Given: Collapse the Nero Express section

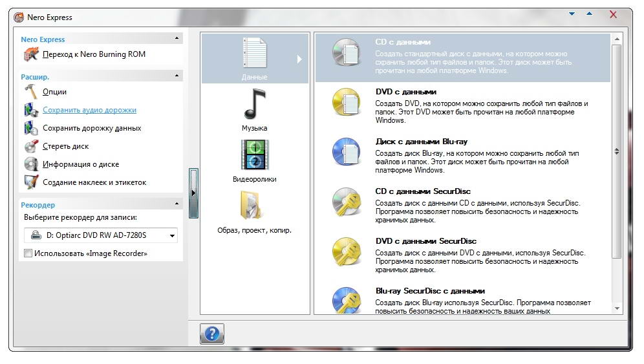Looking at the screenshot, I should 177,38.
